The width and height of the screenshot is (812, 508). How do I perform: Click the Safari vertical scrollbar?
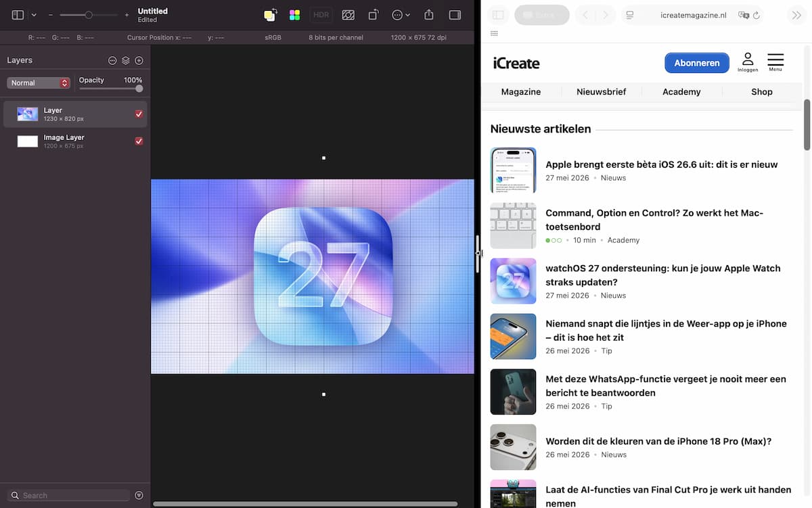coord(807,125)
